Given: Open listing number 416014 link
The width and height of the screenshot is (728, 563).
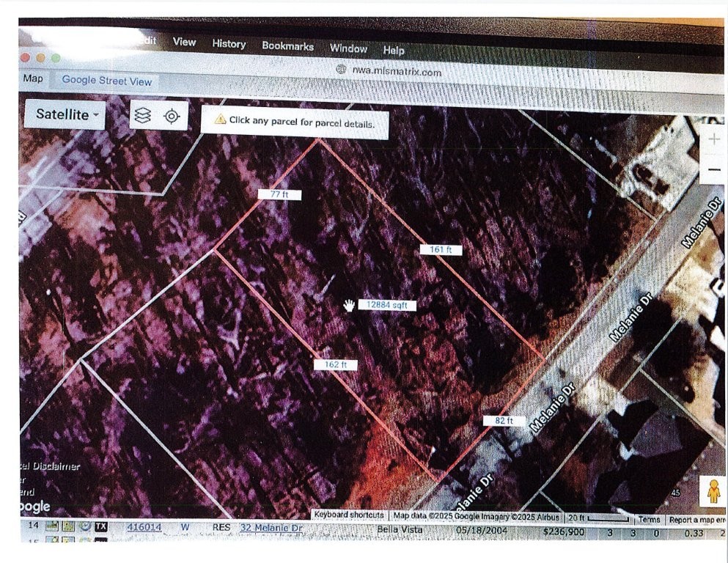Looking at the screenshot, I should (144, 527).
